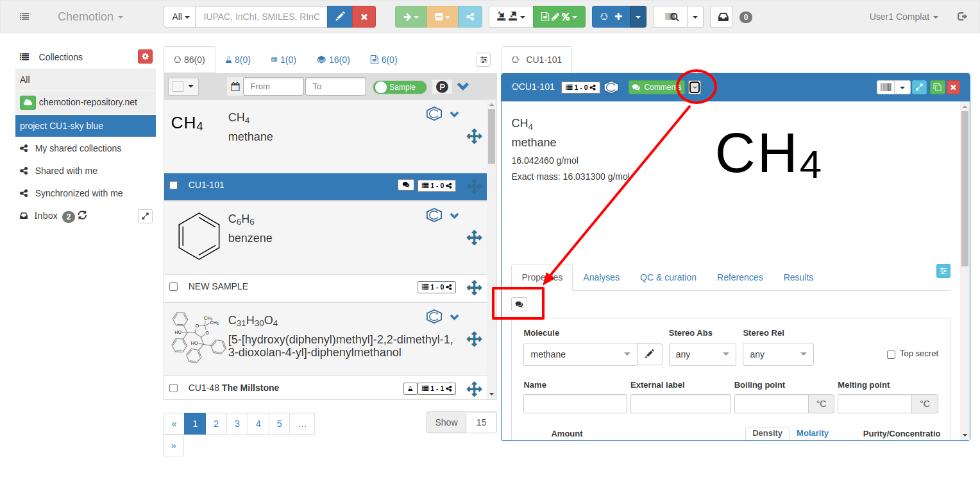Click the fullscreen expand icon in sample header

pyautogui.click(x=919, y=87)
